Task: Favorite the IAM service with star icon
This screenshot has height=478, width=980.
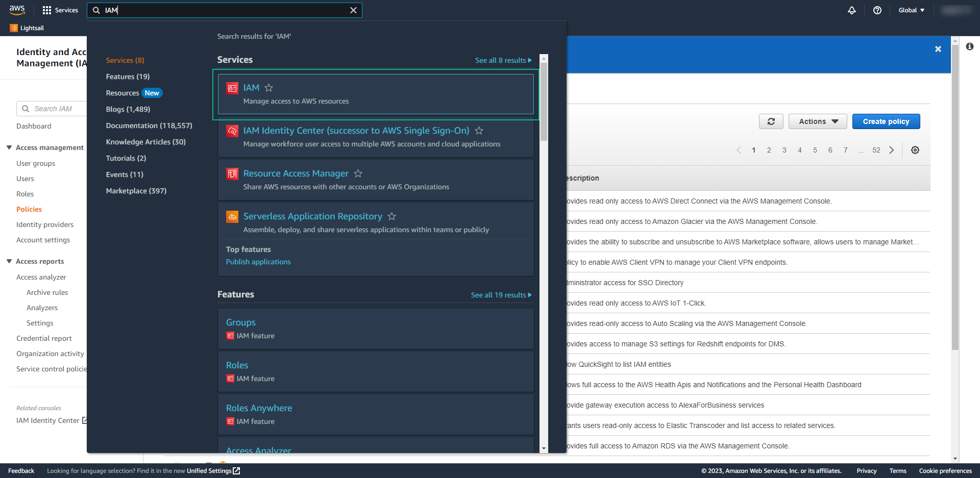Action: (x=268, y=88)
